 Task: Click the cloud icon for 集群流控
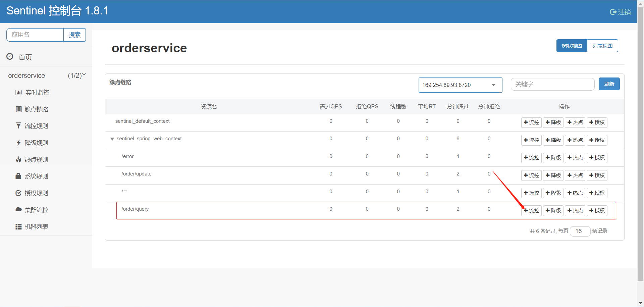(x=18, y=209)
